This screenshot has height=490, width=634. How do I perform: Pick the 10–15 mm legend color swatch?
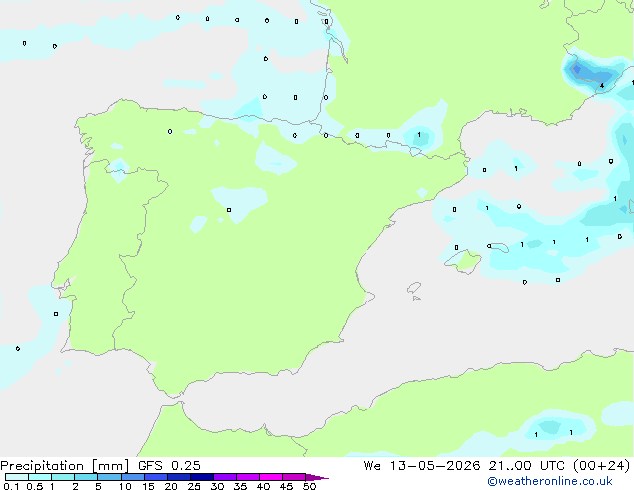pos(133,477)
